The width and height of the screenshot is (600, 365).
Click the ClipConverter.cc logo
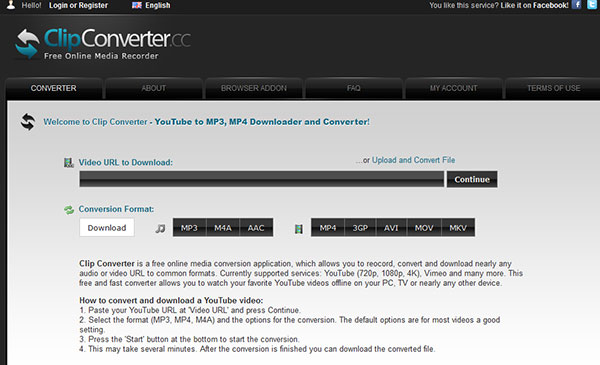pos(103,43)
